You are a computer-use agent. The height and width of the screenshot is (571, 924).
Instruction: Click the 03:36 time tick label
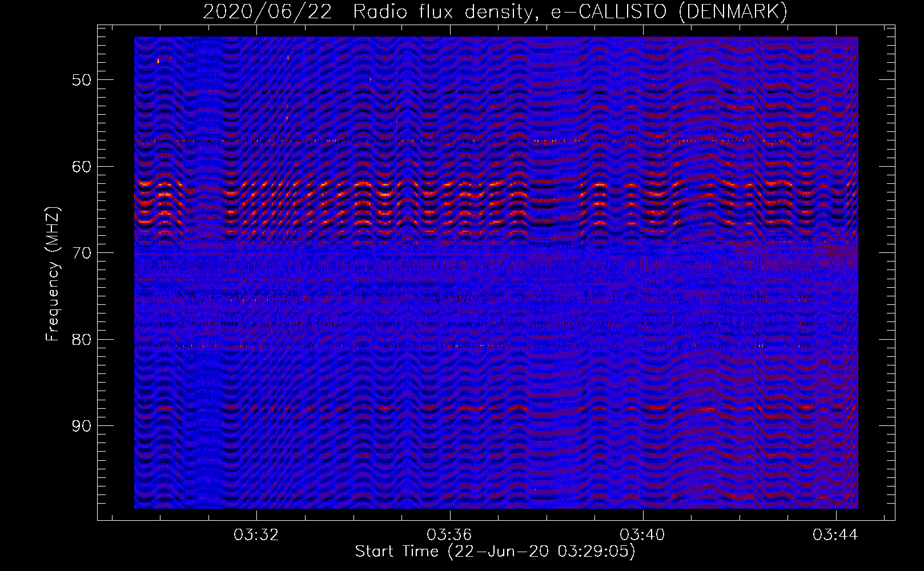tap(449, 535)
